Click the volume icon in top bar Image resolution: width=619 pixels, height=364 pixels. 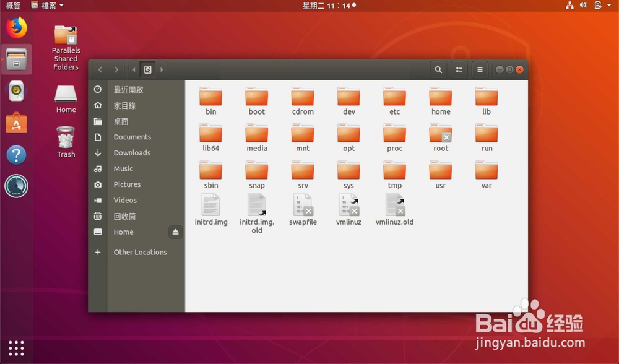point(583,5)
